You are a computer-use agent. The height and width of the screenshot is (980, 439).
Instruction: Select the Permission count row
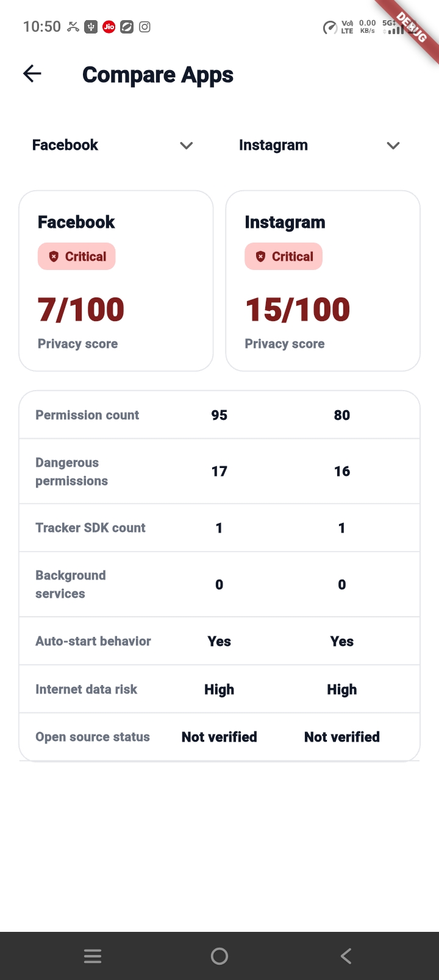tap(220, 415)
